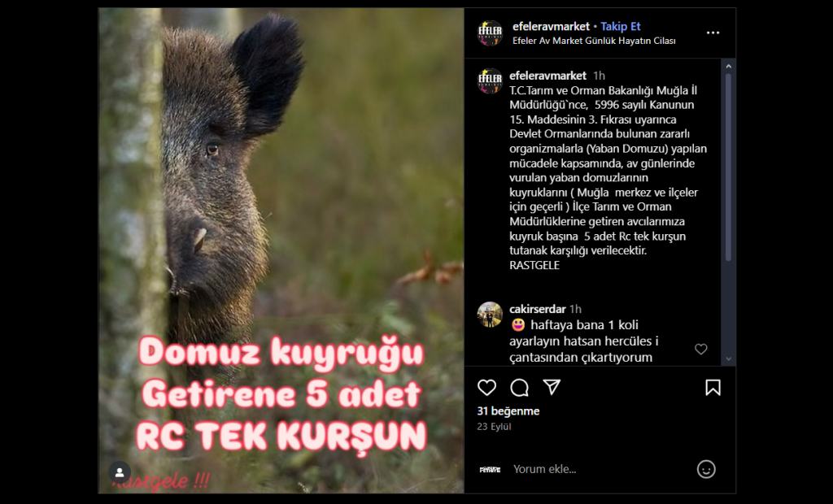The width and height of the screenshot is (833, 504).
Task: View cakirserdar's profile picture
Action: click(490, 315)
